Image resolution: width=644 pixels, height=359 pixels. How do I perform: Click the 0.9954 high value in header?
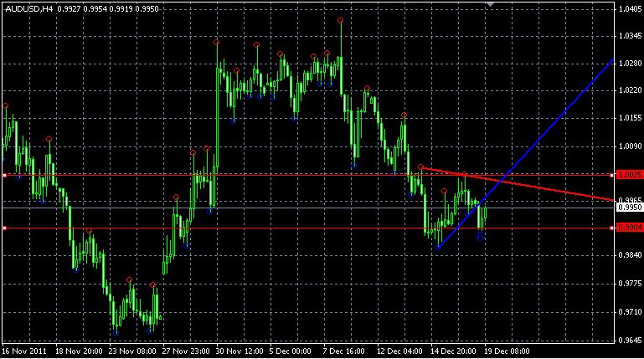tap(95, 8)
